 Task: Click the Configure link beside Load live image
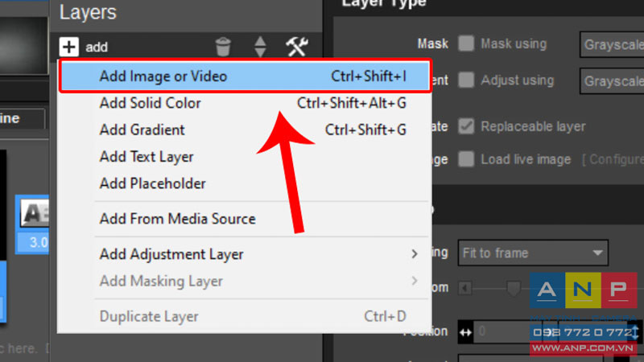[613, 159]
